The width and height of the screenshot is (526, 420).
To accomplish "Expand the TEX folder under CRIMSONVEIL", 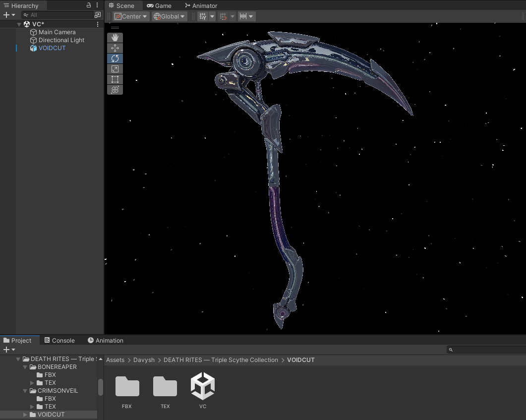I will click(x=32, y=407).
